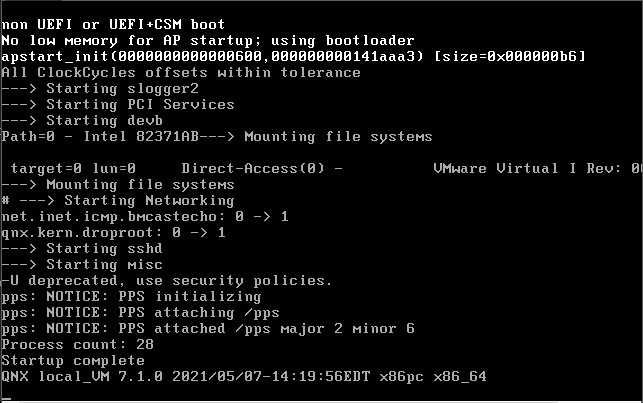Image resolution: width=643 pixels, height=403 pixels.
Task: Select the 'Starting sshd' log line
Action: click(82, 248)
